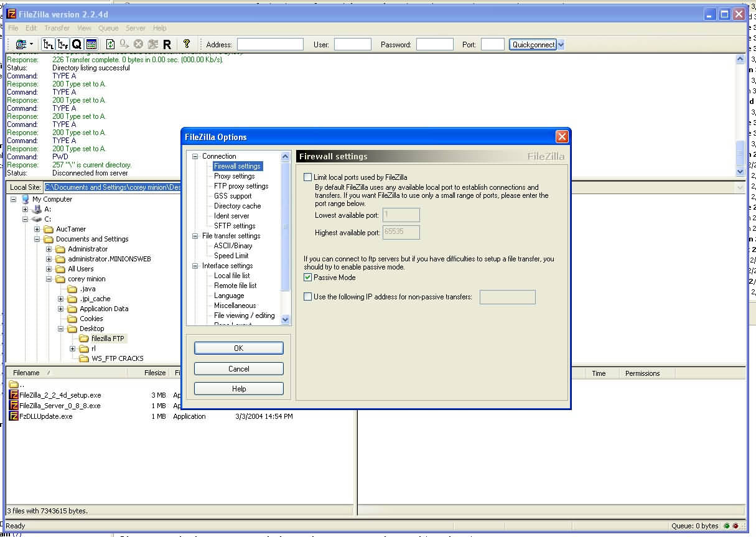756x537 pixels.
Task: Click the Process Queue toolbar icon
Action: click(x=124, y=44)
